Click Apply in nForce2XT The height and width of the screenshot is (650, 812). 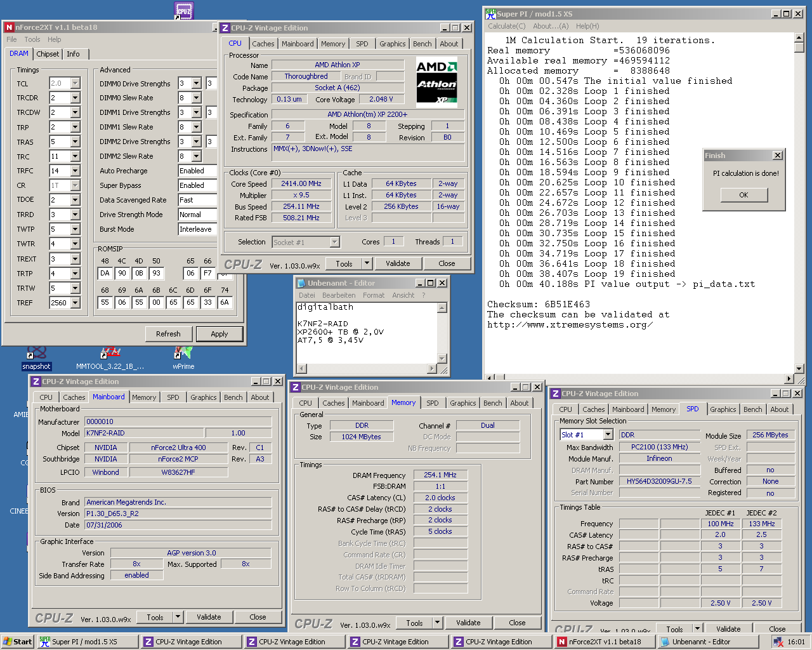point(219,334)
